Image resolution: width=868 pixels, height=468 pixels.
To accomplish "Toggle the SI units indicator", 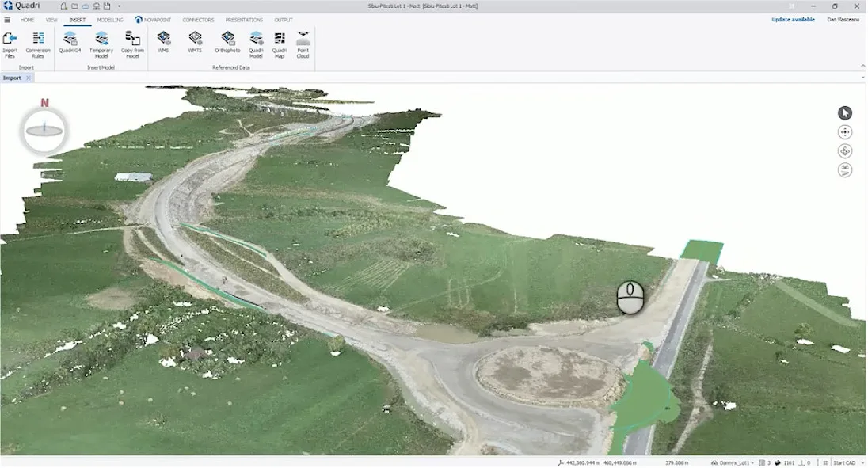I will (x=824, y=463).
